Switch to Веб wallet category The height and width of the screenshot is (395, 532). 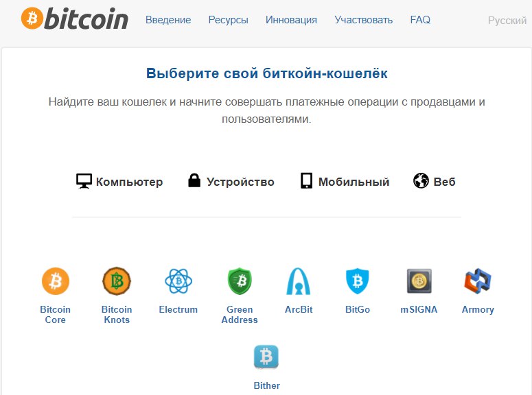pos(435,181)
